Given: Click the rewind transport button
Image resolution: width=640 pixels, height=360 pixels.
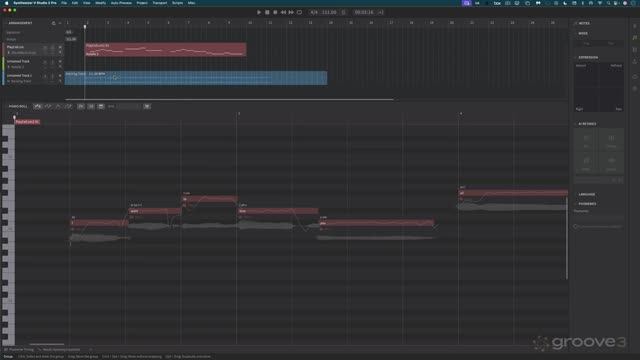Looking at the screenshot, I should point(283,12).
